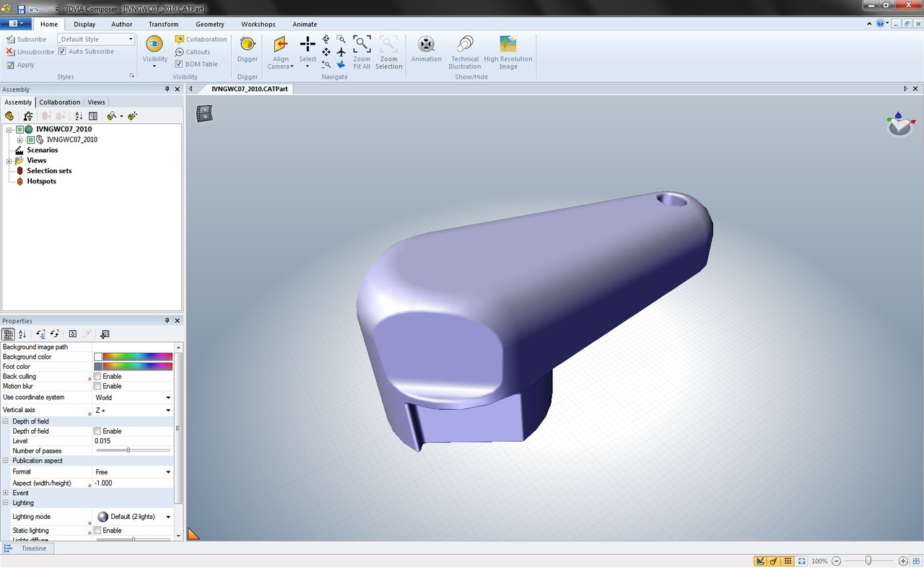924x568 pixels.
Task: Toggle visibility checkbox of root IVNGWC07_2010
Action: click(19, 129)
